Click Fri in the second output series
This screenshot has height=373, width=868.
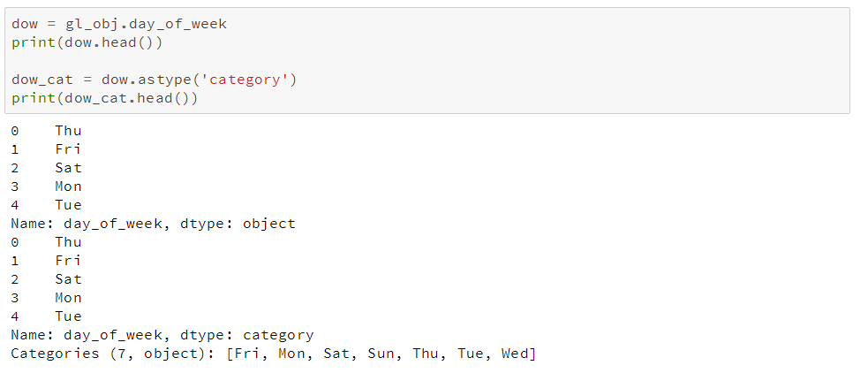[x=68, y=261]
